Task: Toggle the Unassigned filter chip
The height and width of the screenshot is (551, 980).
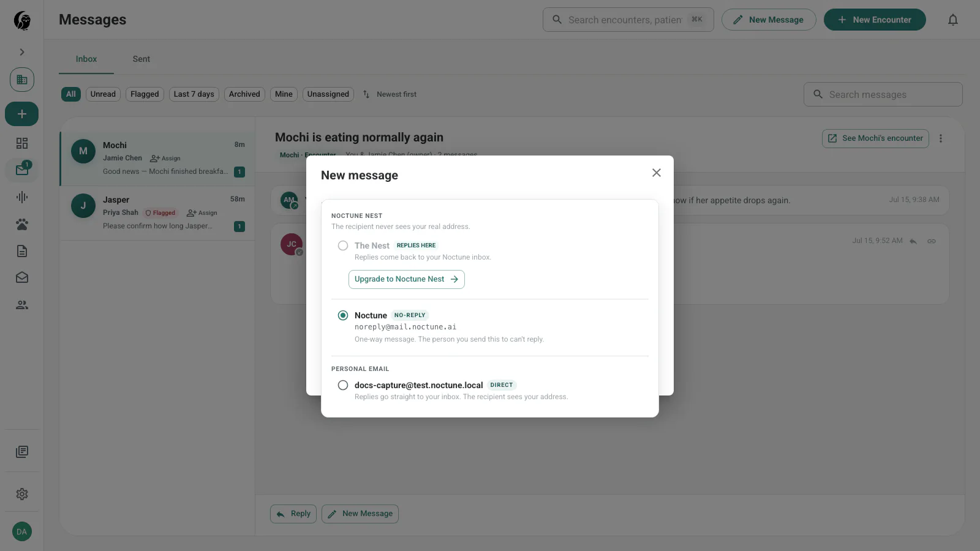Action: [328, 94]
